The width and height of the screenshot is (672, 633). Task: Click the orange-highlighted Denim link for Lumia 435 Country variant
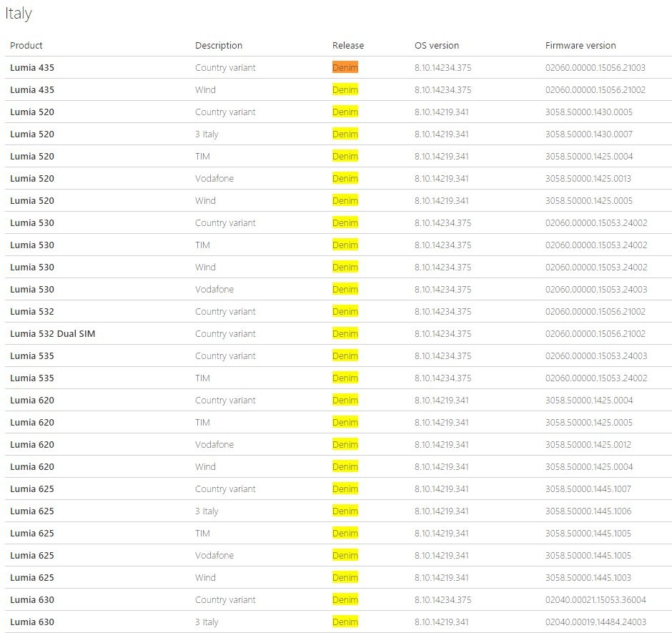point(345,67)
